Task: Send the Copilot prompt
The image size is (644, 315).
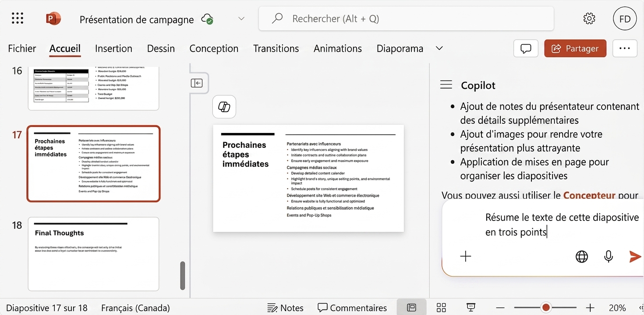Action: point(635,257)
